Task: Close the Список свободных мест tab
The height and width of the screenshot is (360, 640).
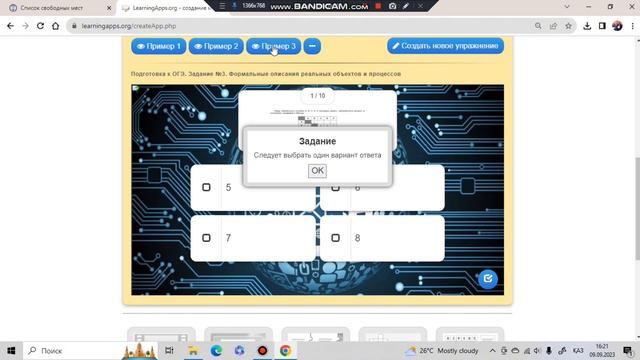Action: coord(109,8)
